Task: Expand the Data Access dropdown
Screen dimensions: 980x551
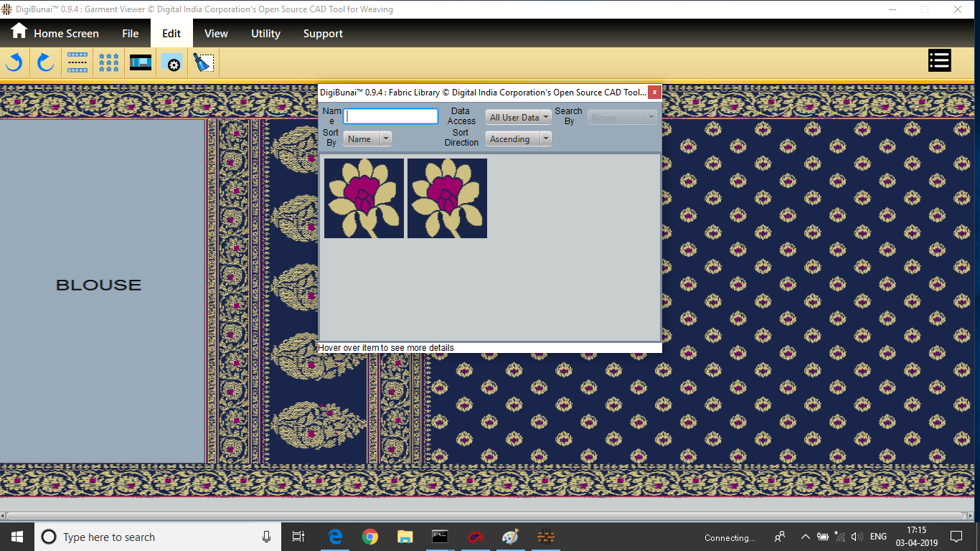Action: [x=518, y=117]
